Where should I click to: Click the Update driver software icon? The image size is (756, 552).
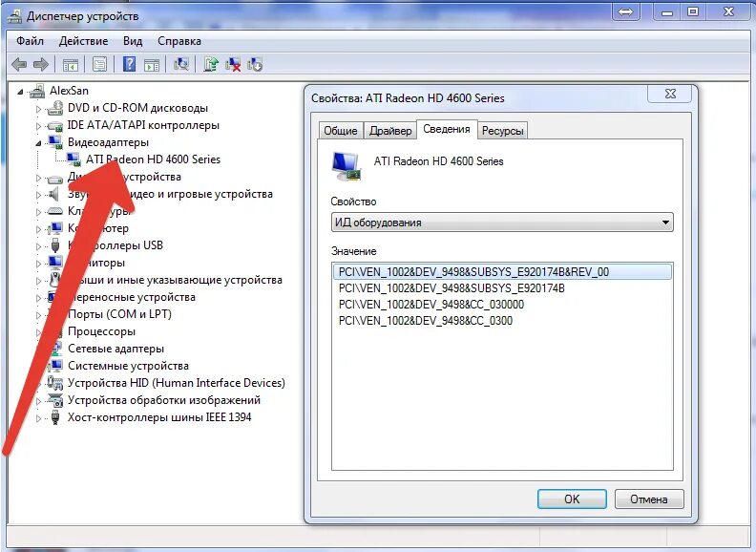211,64
